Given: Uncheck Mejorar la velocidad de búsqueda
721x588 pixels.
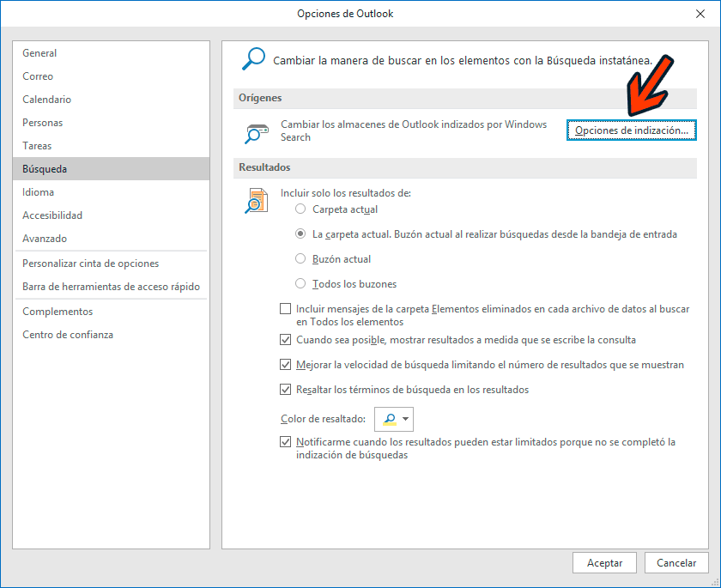Looking at the screenshot, I should click(286, 365).
